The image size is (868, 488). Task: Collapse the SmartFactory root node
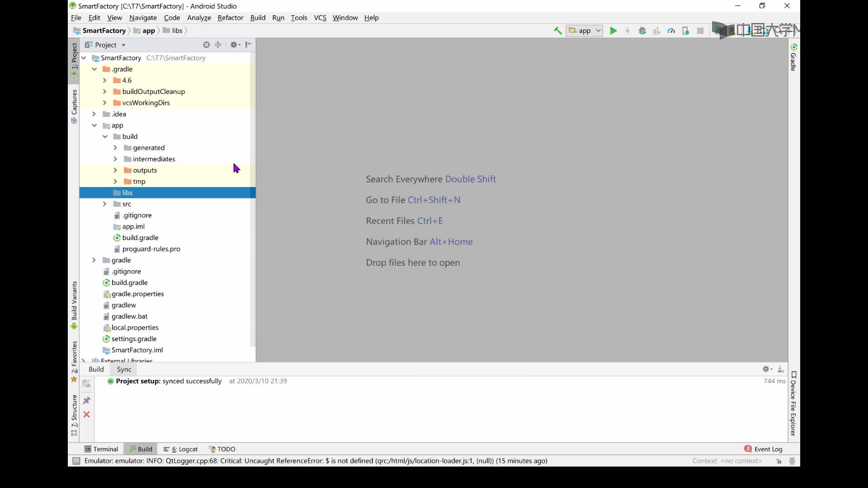[x=84, y=58]
